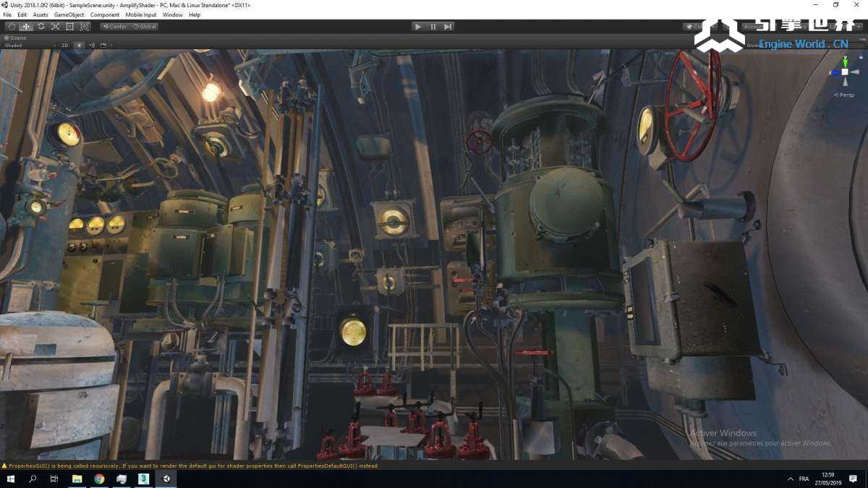Viewport: 868px width, 488px height.
Task: Toggle 2D scene view mode
Action: tap(64, 46)
